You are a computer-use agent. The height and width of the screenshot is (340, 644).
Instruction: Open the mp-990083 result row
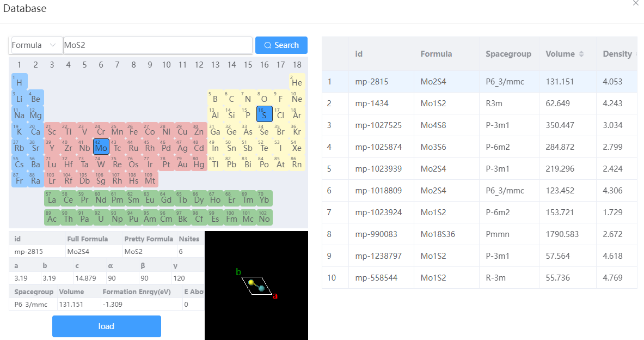[x=479, y=234]
